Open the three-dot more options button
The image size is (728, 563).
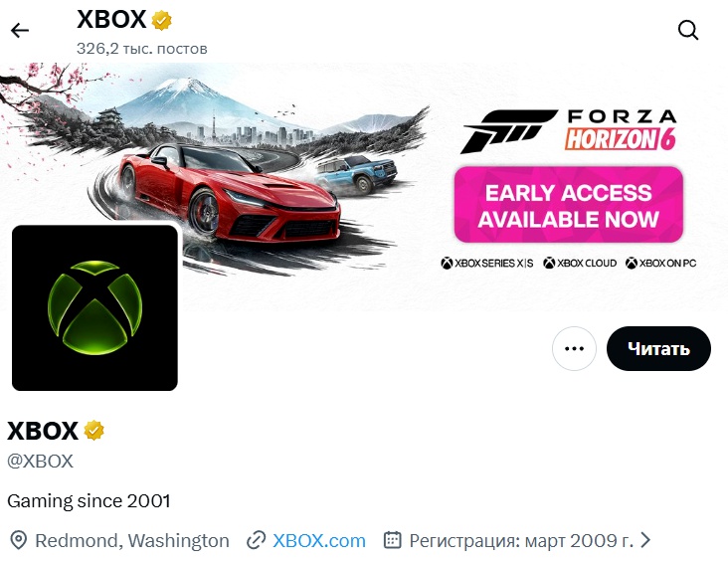click(x=574, y=348)
